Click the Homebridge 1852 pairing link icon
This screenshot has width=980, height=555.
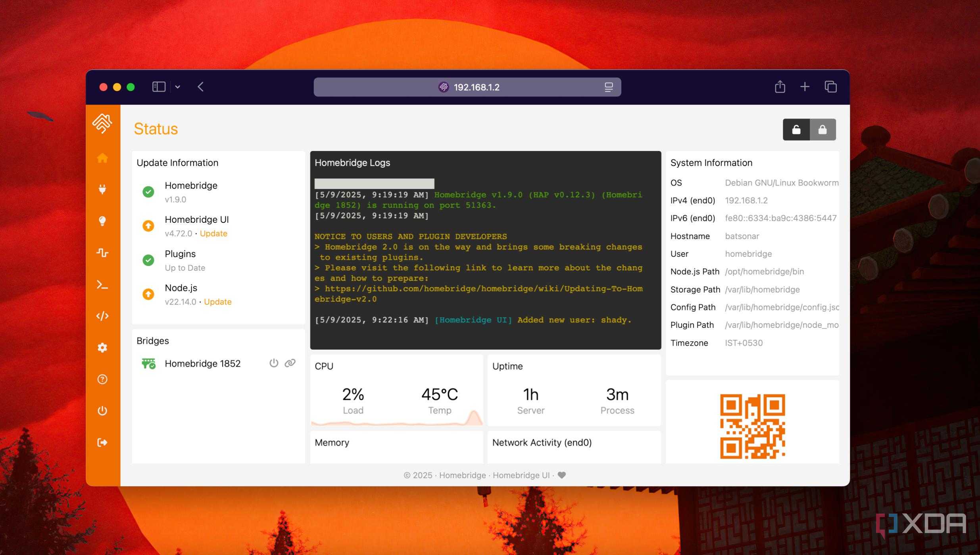pyautogui.click(x=290, y=363)
